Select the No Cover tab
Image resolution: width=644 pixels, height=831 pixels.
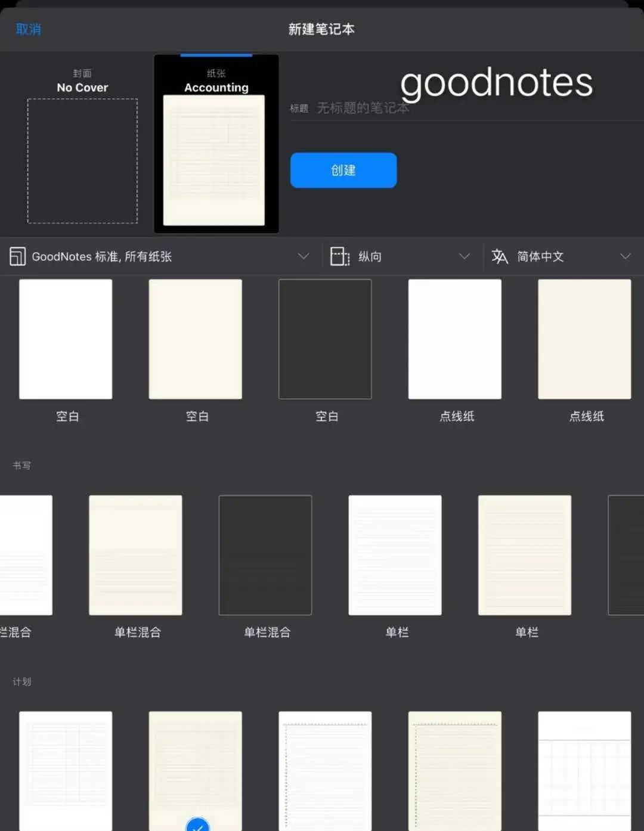pos(82,144)
